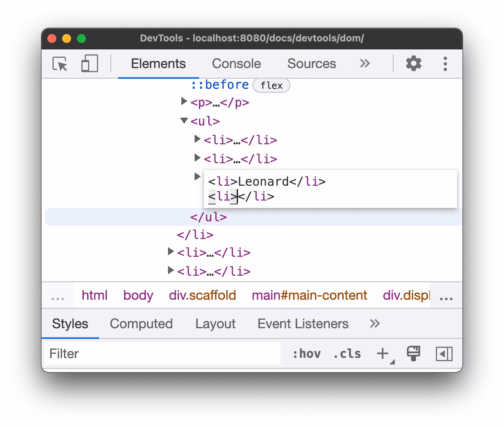Screen dimensions: 504x427
Task: Select the ::before pseudo-element
Action: click(x=220, y=85)
